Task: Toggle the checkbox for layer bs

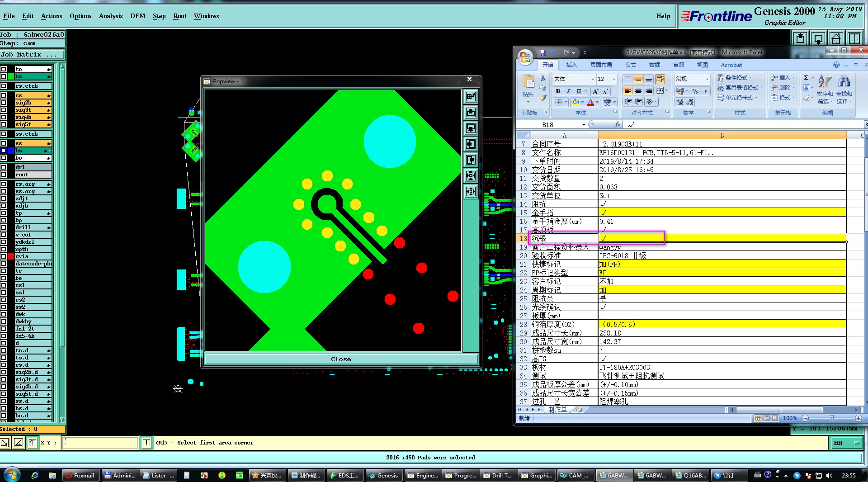Action: pos(4,151)
